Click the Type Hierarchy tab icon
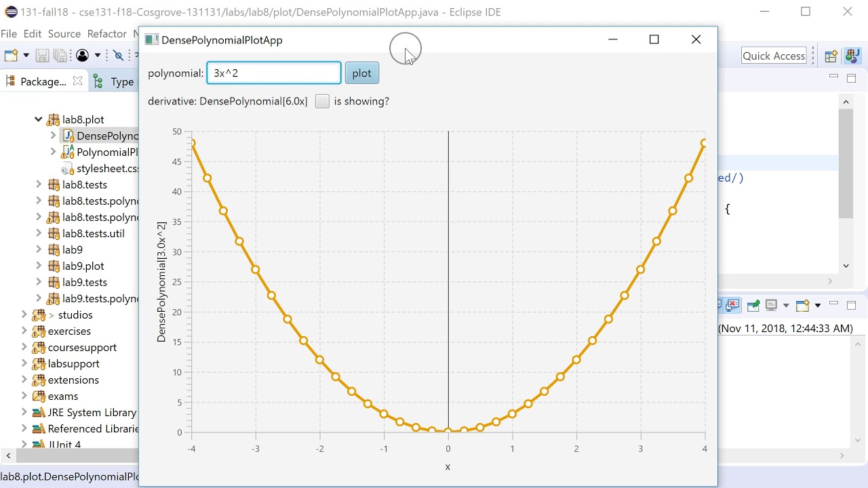 (x=98, y=81)
